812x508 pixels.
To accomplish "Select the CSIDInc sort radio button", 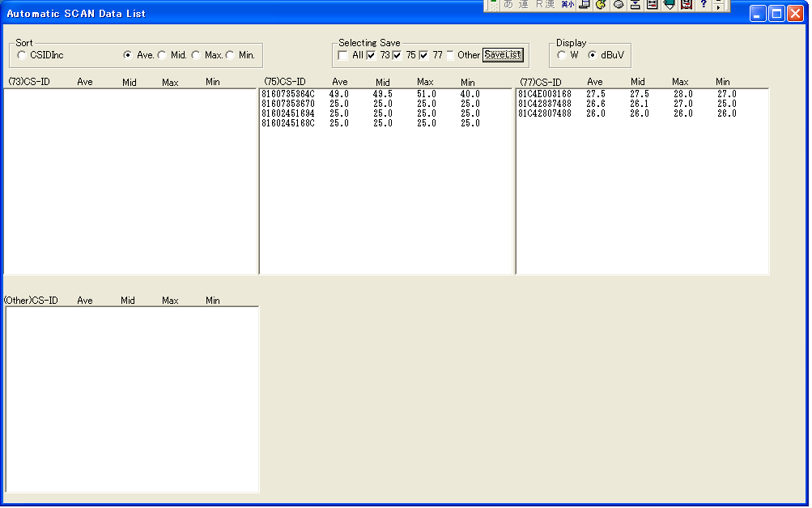I will pos(22,55).
